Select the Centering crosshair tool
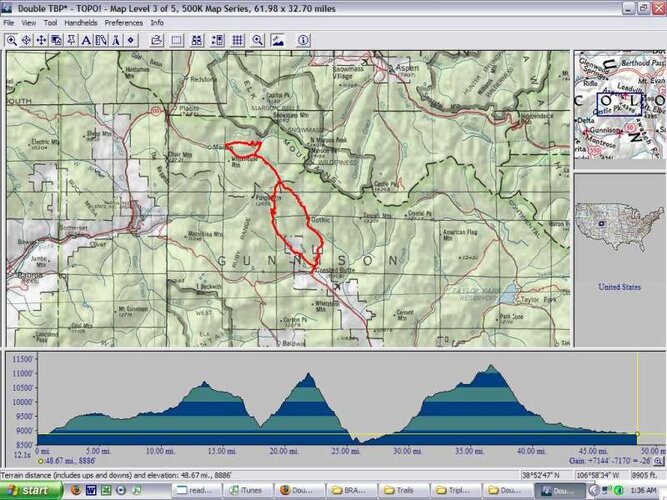The width and height of the screenshot is (667, 500). tap(26, 40)
